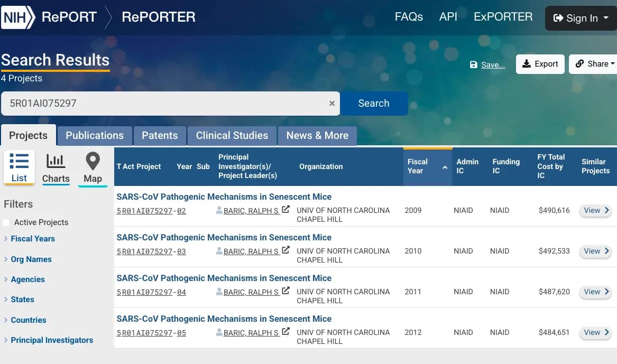Sort by Act Project column header

pyautogui.click(x=141, y=166)
